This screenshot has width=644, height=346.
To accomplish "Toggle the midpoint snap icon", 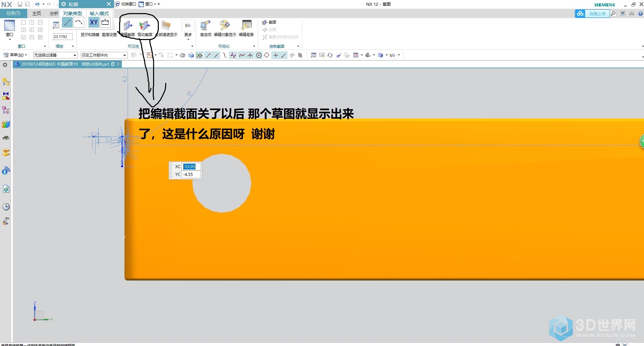I will pos(216,55).
